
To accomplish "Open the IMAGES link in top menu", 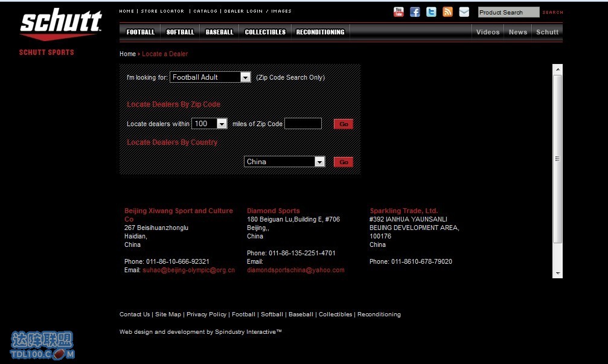I will (x=281, y=11).
